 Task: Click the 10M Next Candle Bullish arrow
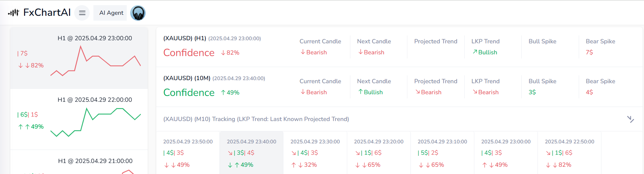coord(360,92)
